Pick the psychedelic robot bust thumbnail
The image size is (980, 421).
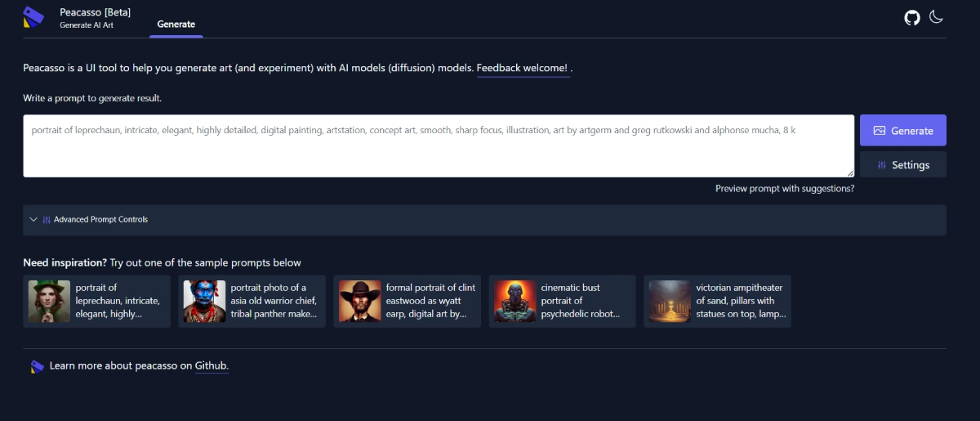click(515, 301)
